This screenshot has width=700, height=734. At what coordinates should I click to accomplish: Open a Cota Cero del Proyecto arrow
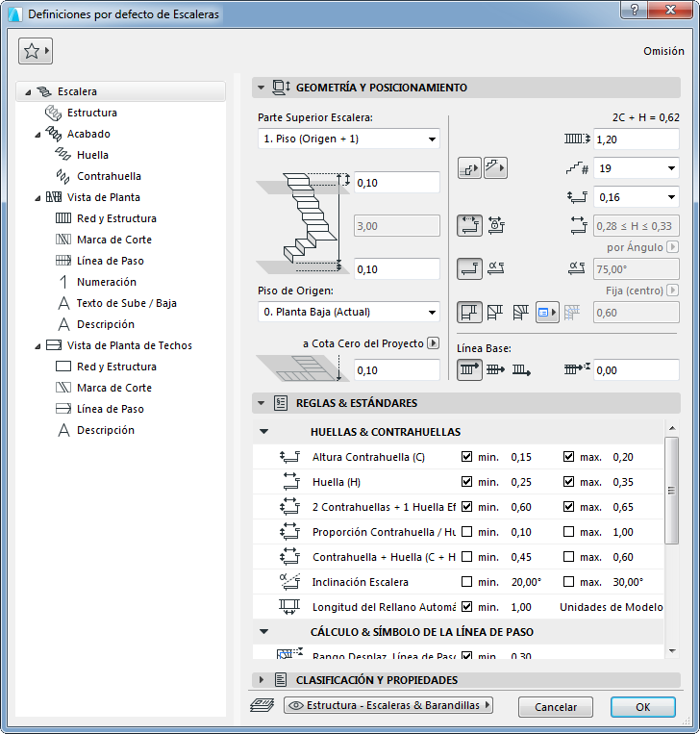[434, 343]
